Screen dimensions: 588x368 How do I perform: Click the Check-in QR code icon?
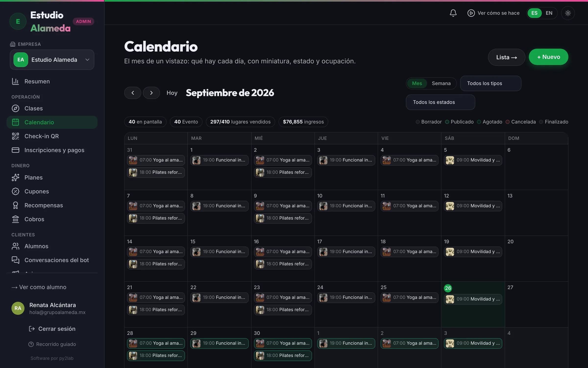pyautogui.click(x=15, y=136)
